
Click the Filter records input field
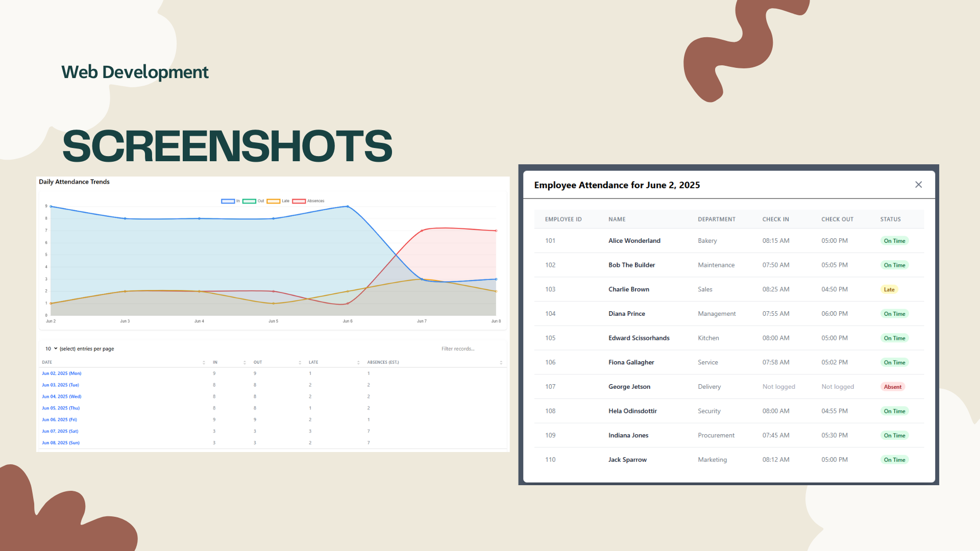point(458,348)
